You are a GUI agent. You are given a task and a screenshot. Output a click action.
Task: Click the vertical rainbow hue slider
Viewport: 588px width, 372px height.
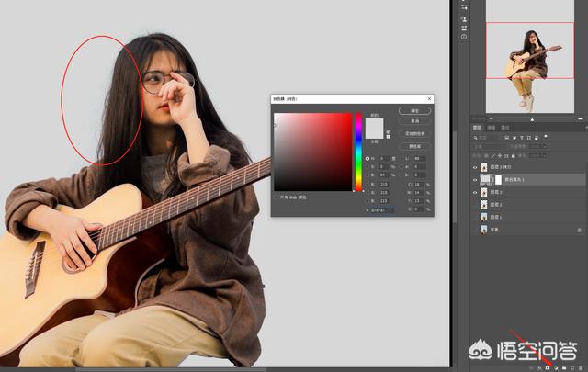[359, 152]
